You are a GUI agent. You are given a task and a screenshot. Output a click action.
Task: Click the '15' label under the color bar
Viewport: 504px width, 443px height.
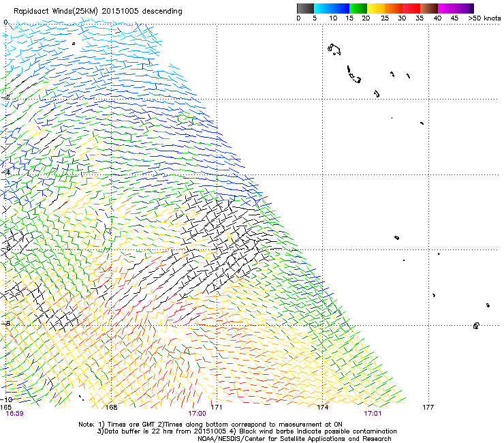pos(349,18)
